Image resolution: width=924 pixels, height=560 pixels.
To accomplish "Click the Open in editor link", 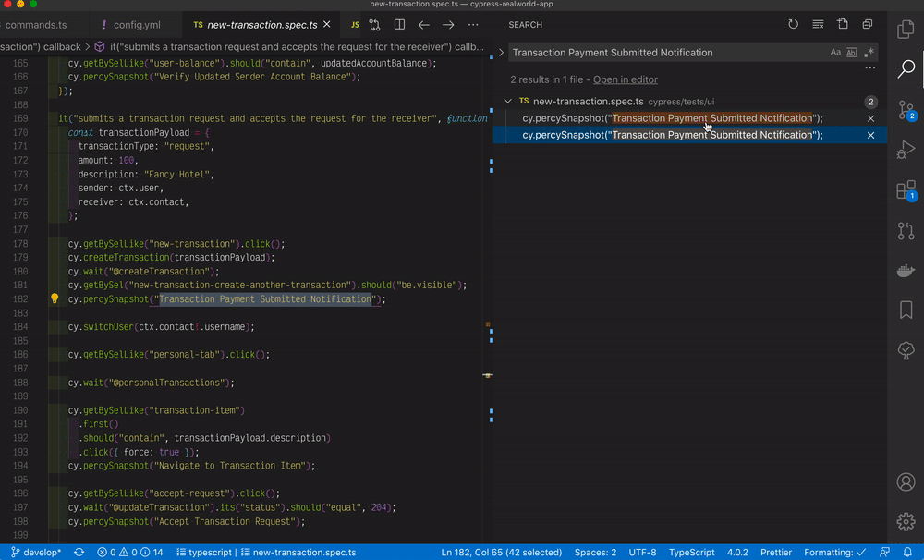I will tap(626, 80).
